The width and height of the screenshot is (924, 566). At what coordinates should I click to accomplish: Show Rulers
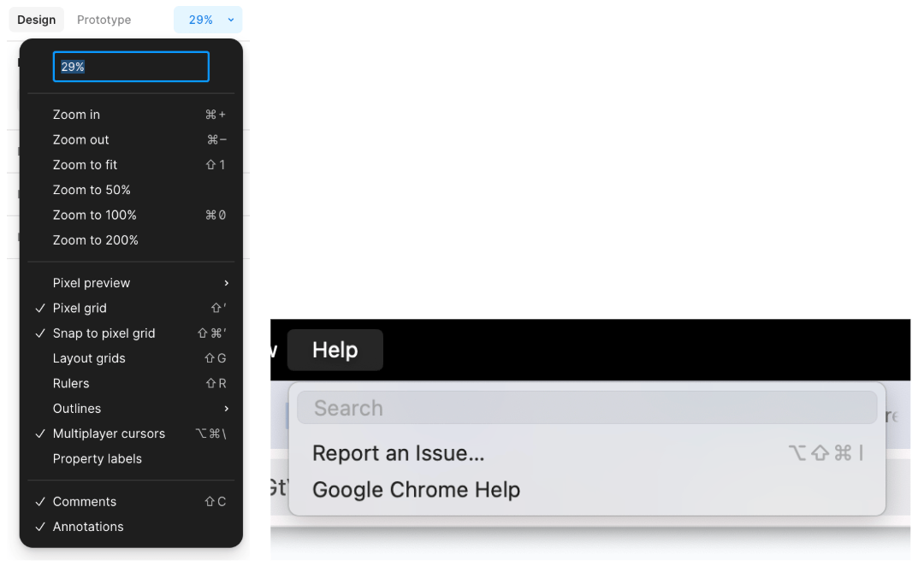[71, 383]
